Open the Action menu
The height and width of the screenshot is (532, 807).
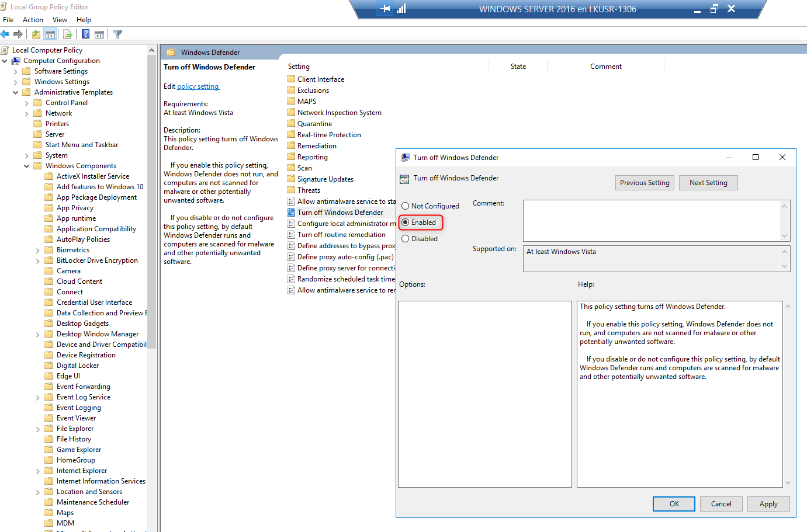(x=33, y=20)
